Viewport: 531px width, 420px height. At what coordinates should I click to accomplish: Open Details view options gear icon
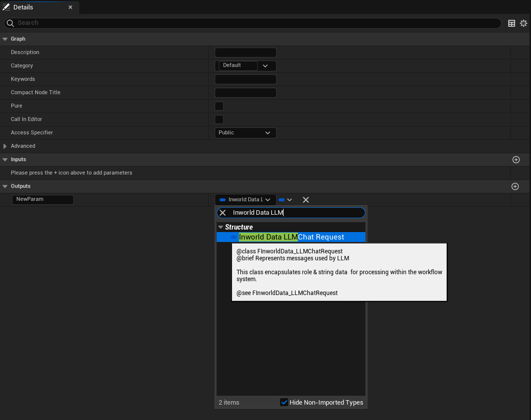pos(523,23)
